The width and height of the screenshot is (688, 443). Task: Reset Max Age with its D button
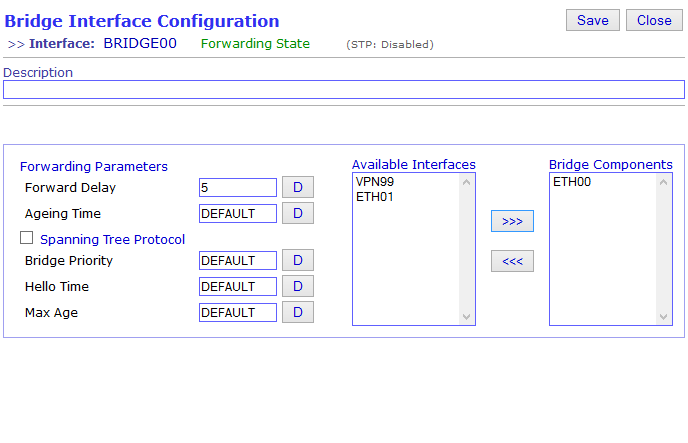click(x=297, y=312)
